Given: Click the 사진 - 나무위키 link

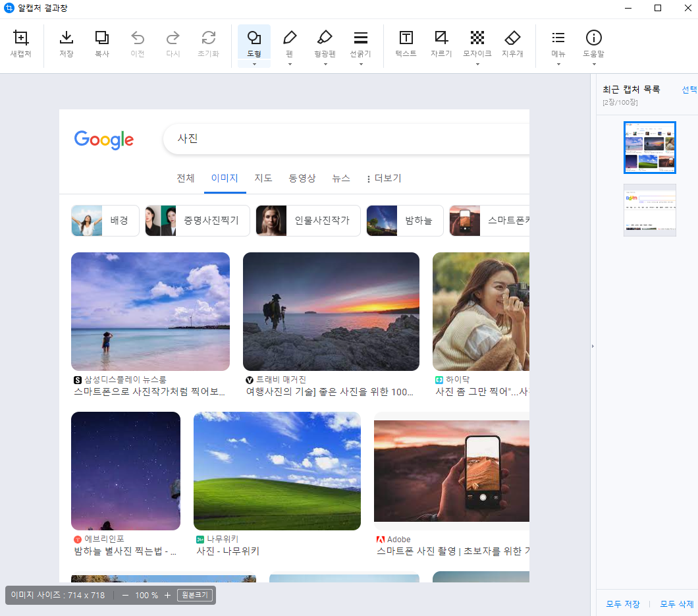Looking at the screenshot, I should click(x=228, y=551).
